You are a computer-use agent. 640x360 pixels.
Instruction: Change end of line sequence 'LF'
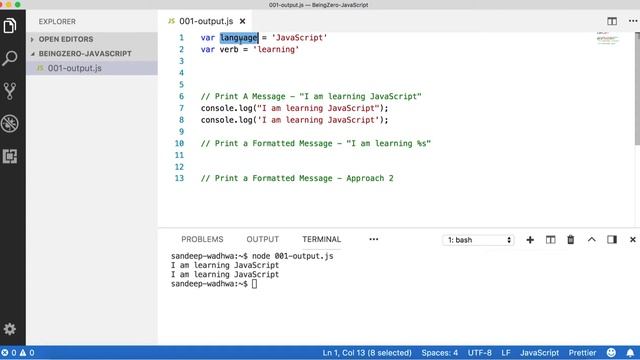[x=506, y=353]
